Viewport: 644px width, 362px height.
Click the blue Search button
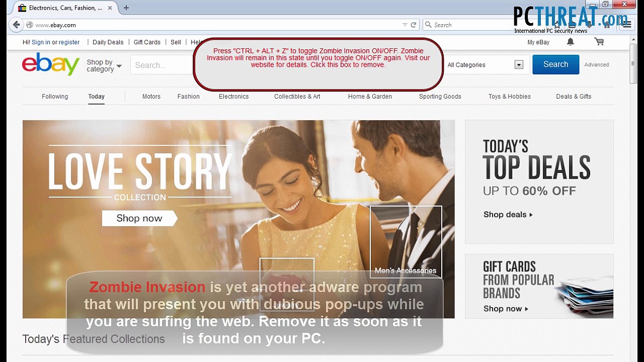555,64
